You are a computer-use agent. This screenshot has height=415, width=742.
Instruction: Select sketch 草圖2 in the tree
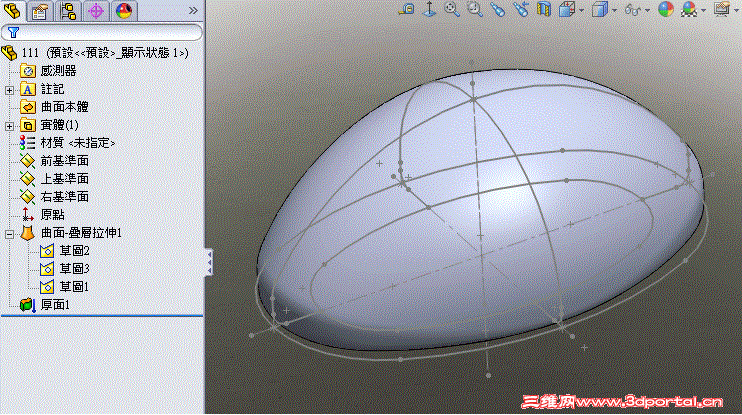coord(65,251)
